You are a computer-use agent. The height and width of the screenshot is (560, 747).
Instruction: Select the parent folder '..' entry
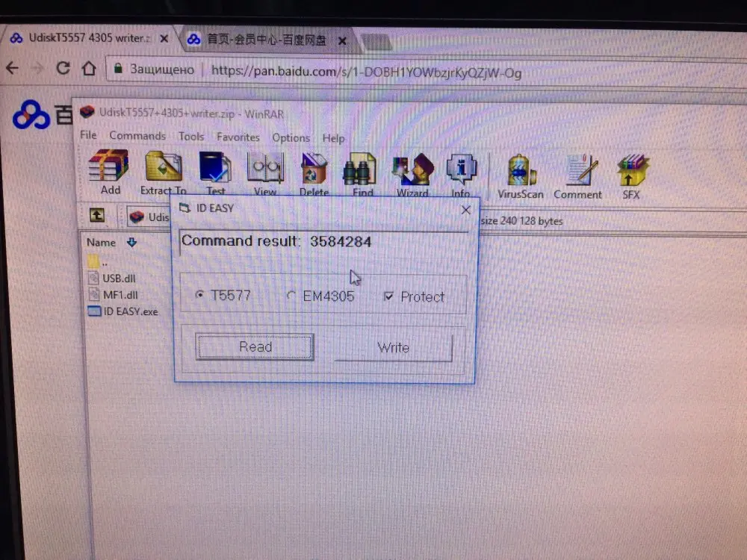tap(98, 261)
